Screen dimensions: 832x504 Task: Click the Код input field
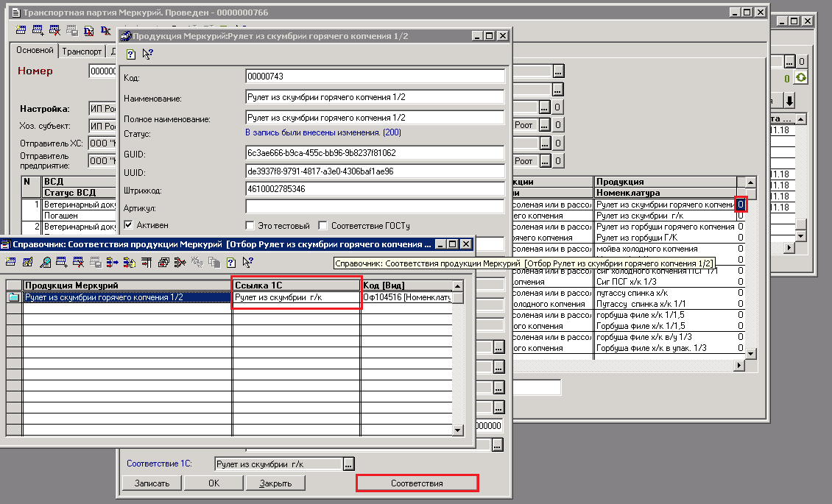[376, 77]
